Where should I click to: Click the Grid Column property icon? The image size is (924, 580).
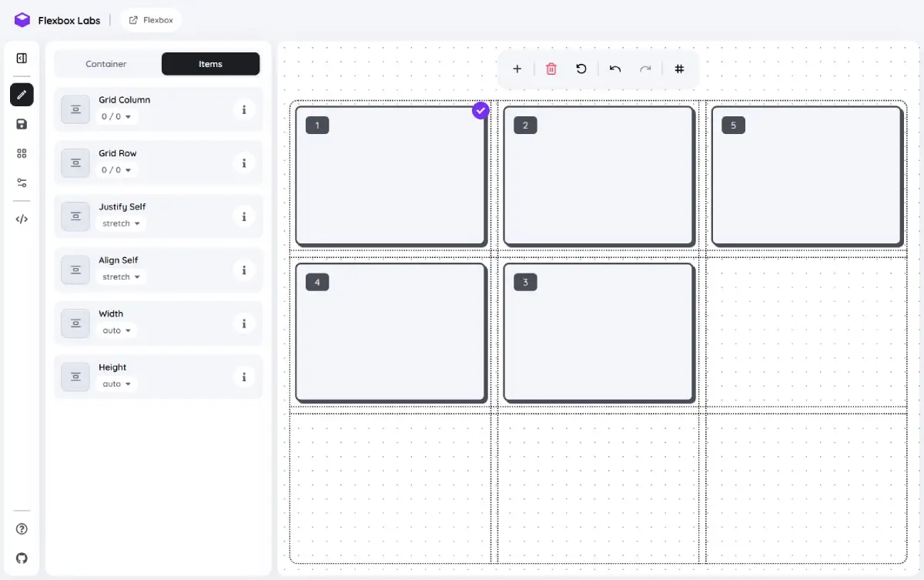75,109
